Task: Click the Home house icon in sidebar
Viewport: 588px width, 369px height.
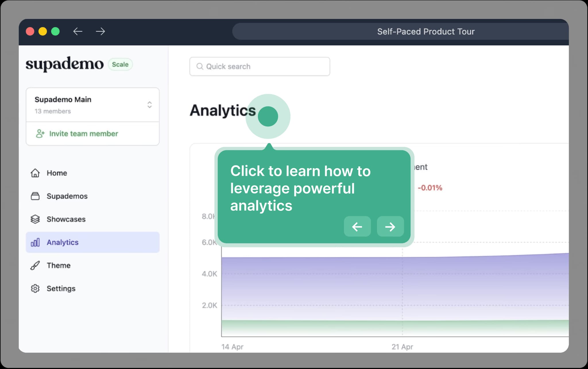Action: pyautogui.click(x=35, y=173)
